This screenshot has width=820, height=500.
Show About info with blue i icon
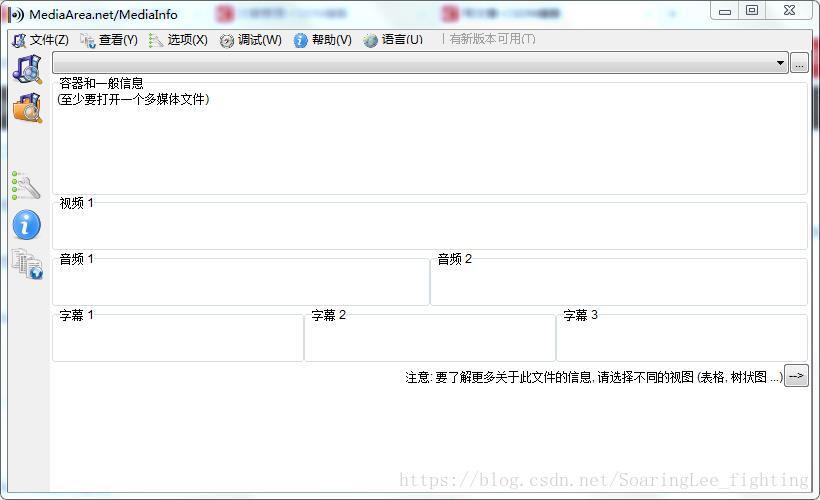26,225
